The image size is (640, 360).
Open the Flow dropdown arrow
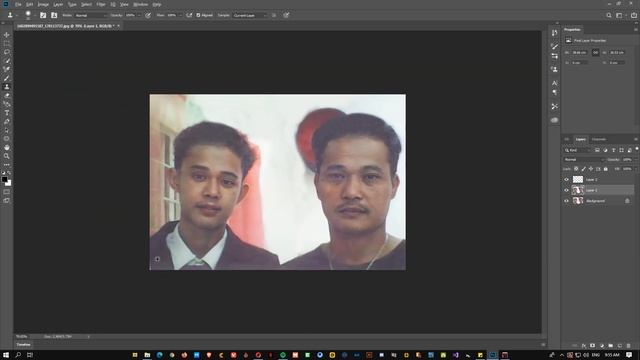(x=180, y=15)
